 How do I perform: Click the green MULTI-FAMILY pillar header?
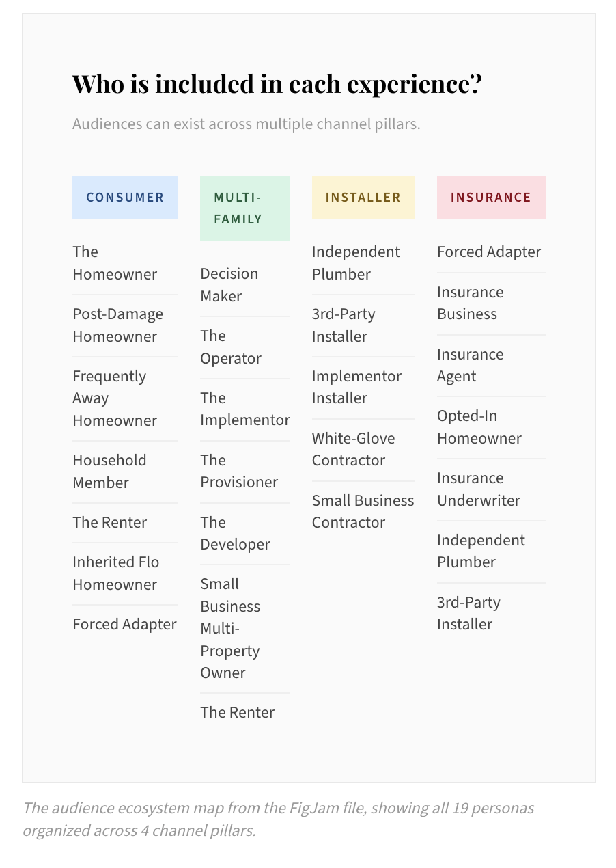(244, 208)
